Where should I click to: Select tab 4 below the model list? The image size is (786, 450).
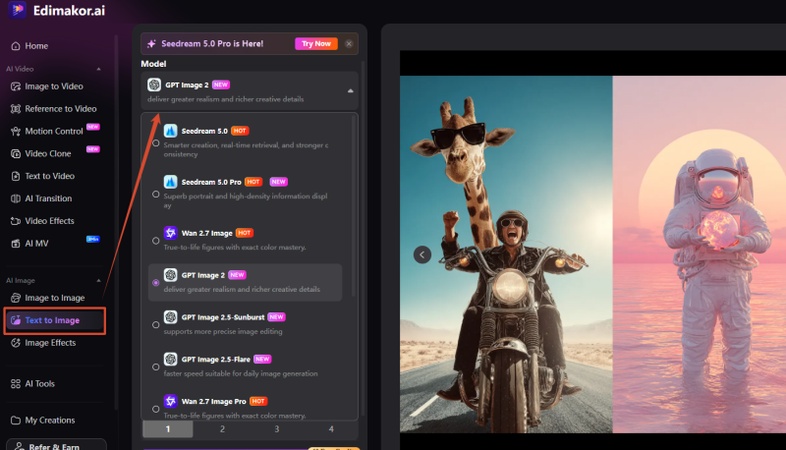tap(331, 429)
